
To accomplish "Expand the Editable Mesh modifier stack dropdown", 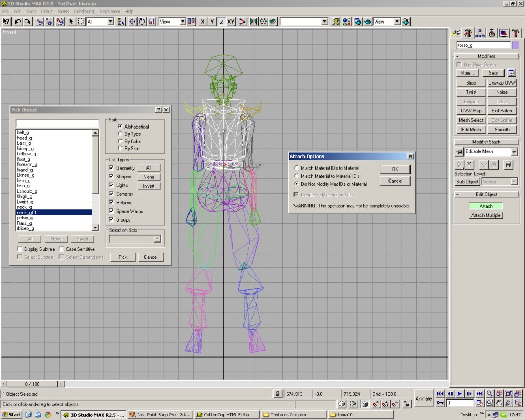I will (514, 152).
